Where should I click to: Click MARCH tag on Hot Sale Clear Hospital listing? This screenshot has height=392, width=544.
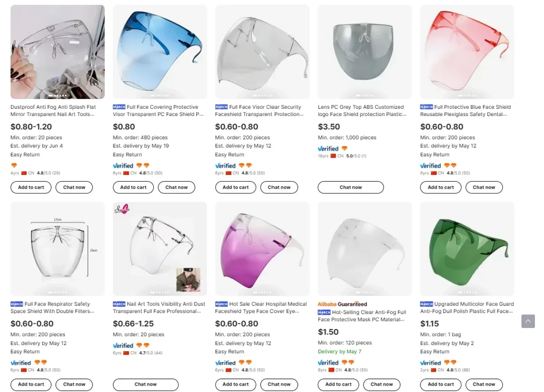221,304
